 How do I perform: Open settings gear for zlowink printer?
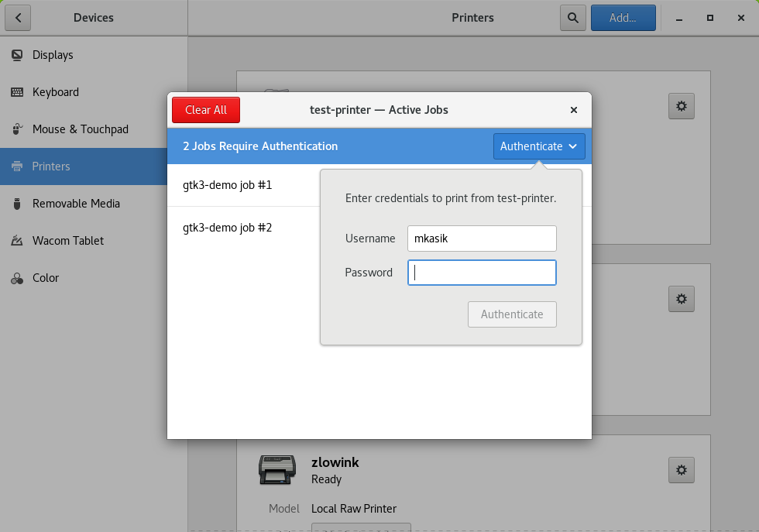click(681, 470)
